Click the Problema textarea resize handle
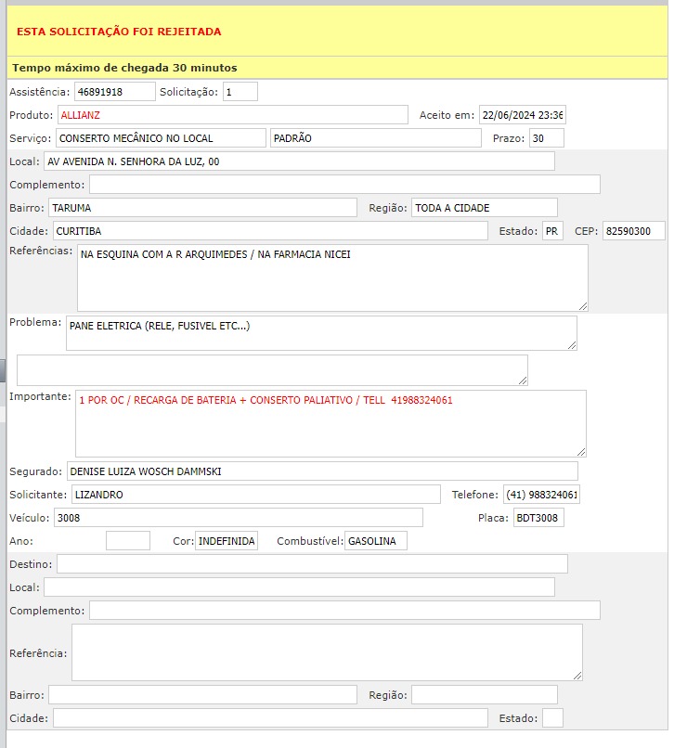Screen dimensions: 700x748 [572, 345]
